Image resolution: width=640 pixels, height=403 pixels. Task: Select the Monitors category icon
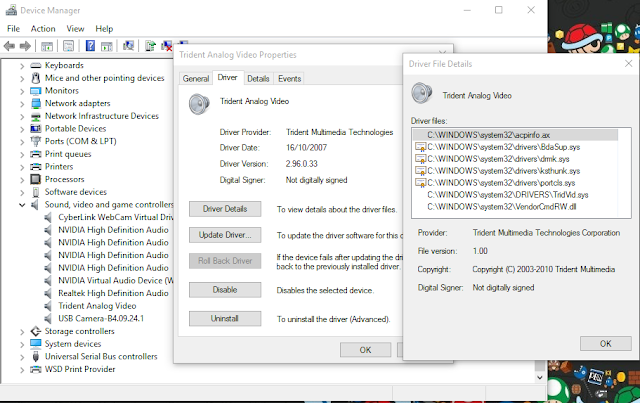[x=36, y=91]
